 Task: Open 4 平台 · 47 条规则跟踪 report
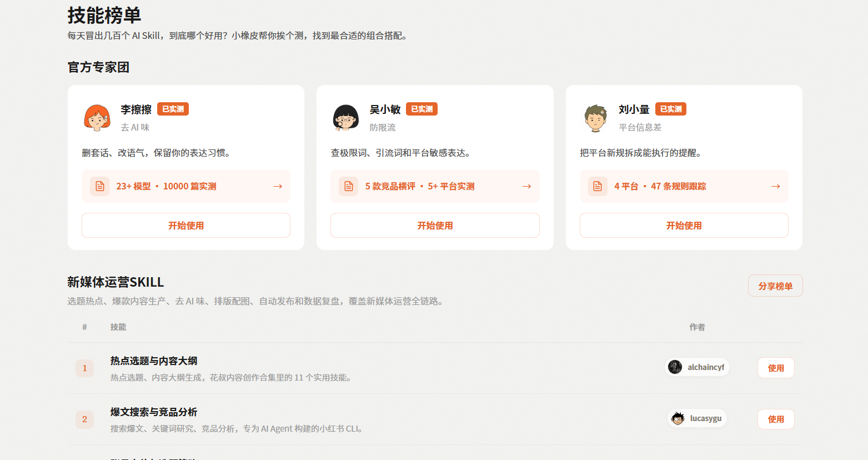point(684,186)
